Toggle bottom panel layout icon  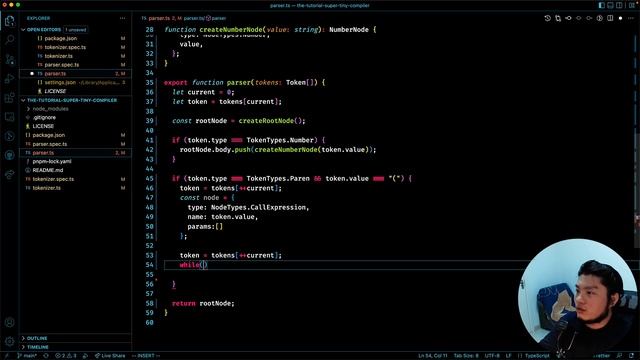(611, 5)
